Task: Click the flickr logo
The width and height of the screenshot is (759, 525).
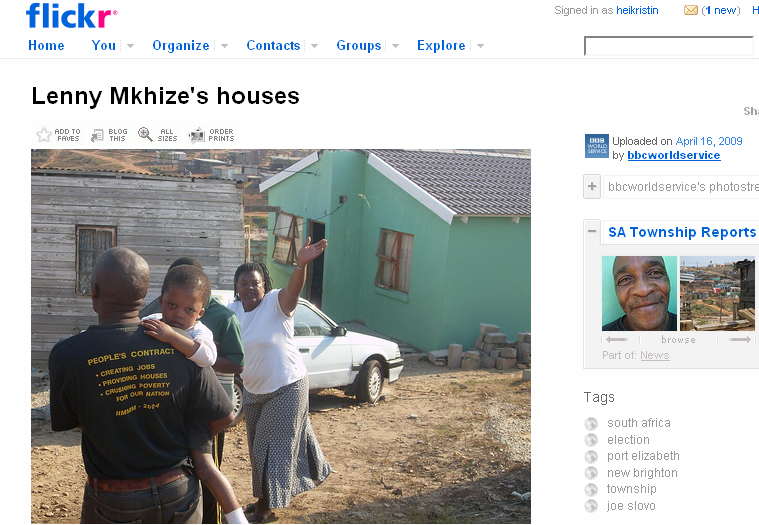Action: point(71,15)
